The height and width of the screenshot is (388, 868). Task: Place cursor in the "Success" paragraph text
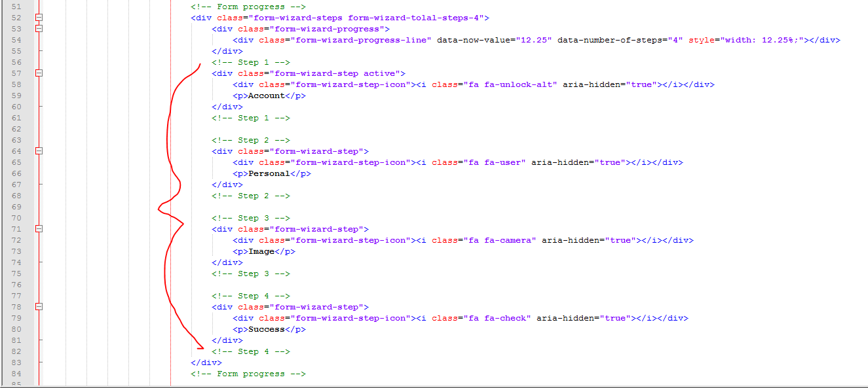point(267,329)
